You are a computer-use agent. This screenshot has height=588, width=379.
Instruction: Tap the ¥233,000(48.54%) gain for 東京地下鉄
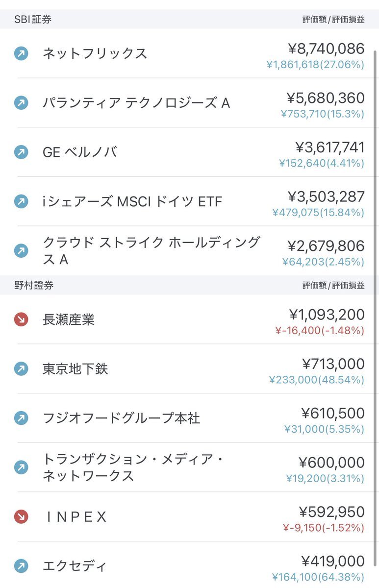(317, 380)
